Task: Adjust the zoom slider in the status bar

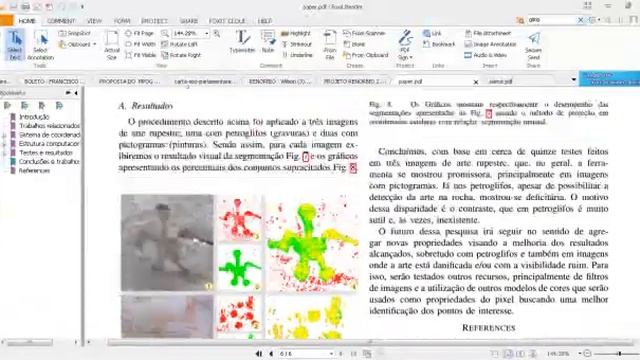Action: (x=619, y=353)
